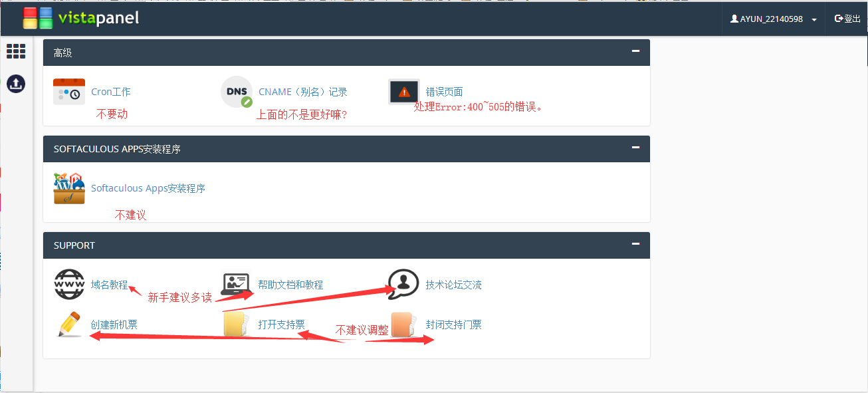Click the 登出 logout button
This screenshot has width=868, height=393.
(x=847, y=19)
